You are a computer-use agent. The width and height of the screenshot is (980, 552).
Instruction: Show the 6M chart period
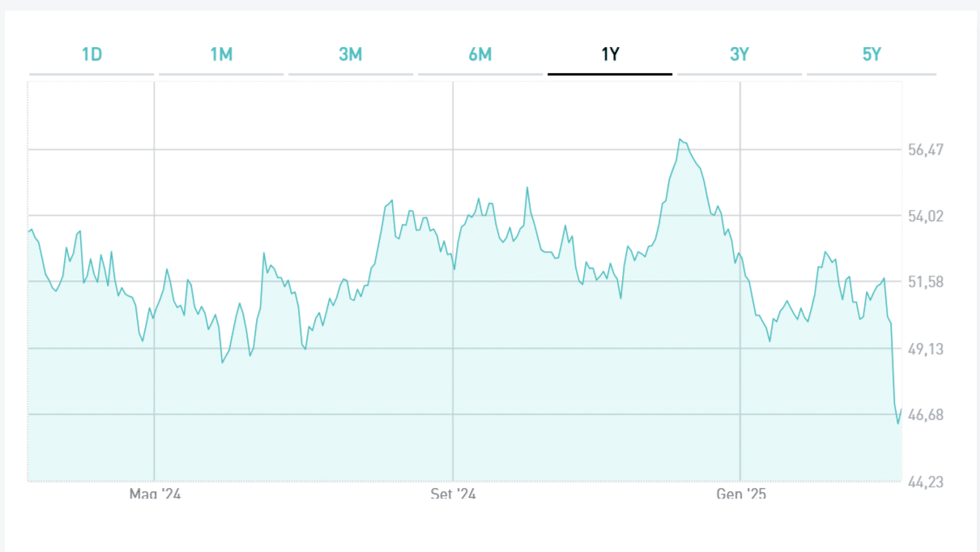click(x=480, y=55)
